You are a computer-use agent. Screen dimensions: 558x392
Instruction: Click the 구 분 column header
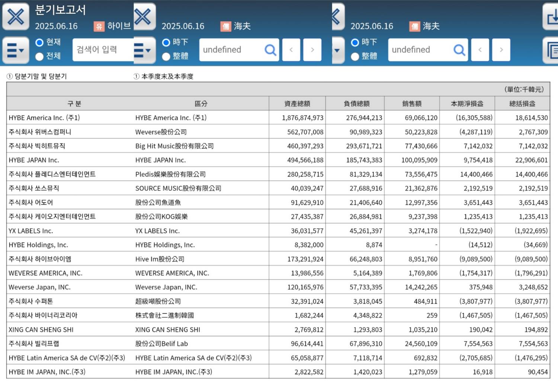(74, 104)
